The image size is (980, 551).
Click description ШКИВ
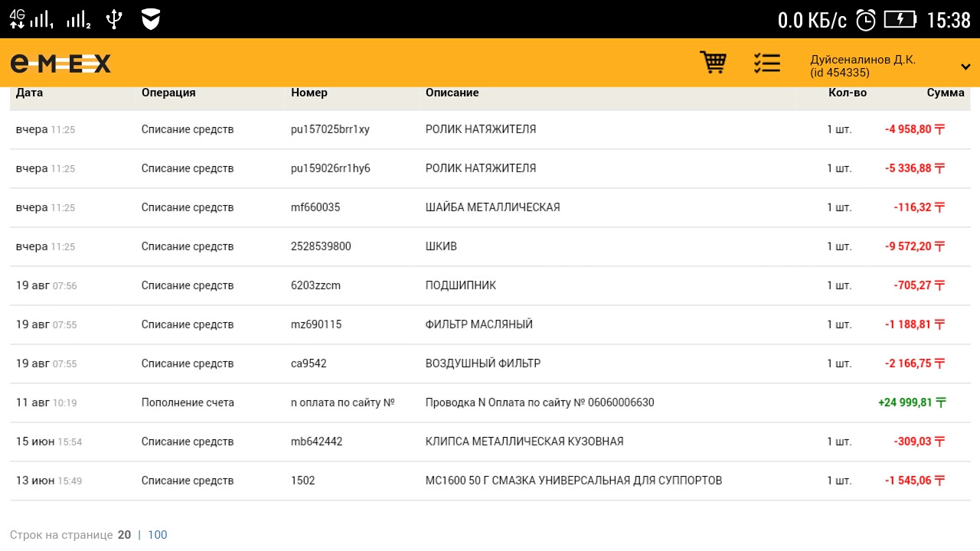[441, 246]
